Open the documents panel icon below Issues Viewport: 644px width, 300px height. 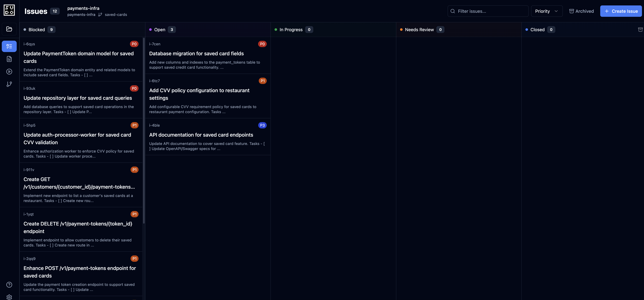pos(9,59)
